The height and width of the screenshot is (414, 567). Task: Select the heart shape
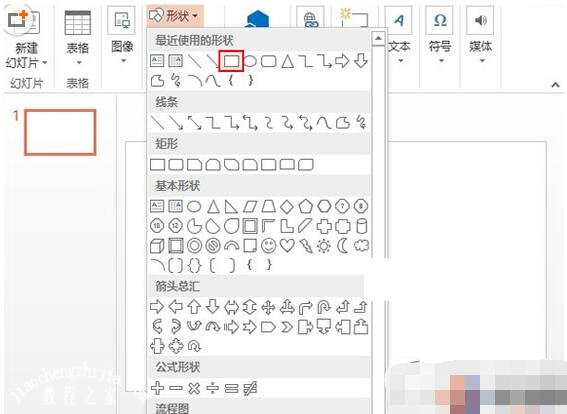point(287,246)
